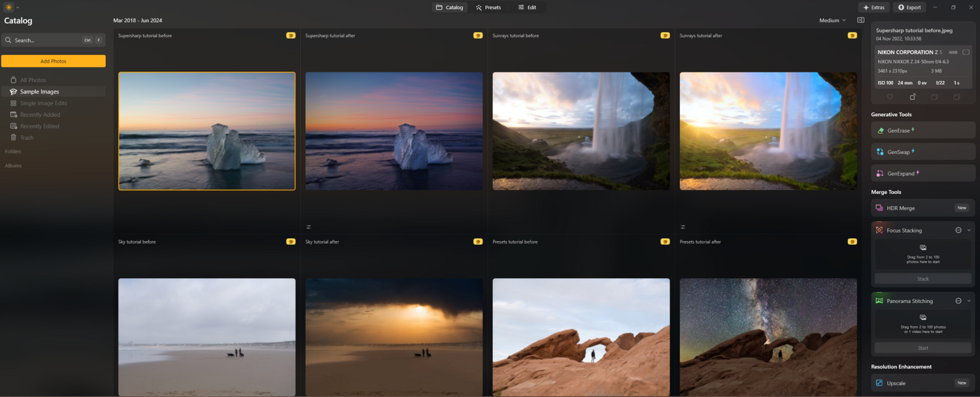This screenshot has height=397, width=980.
Task: Click the share icon under photo info
Action: [x=913, y=97]
